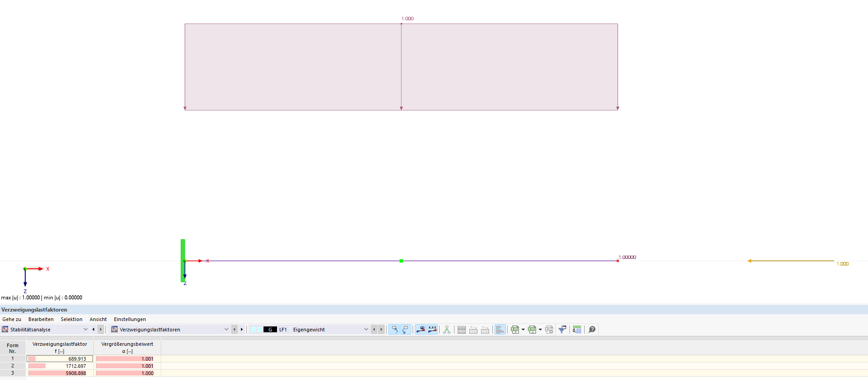Expand the Verzweigungslastfaktoren table dropdown
Image resolution: width=868 pixels, height=380 pixels.
[226, 330]
